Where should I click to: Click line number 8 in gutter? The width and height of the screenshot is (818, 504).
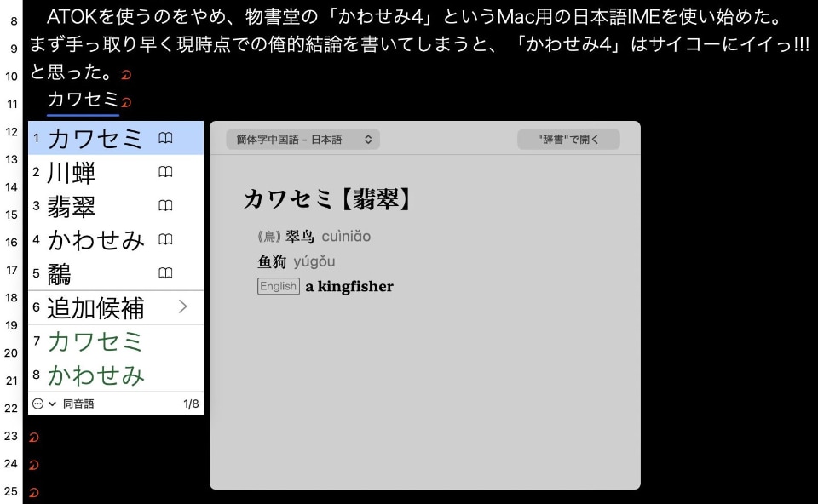[x=14, y=21]
